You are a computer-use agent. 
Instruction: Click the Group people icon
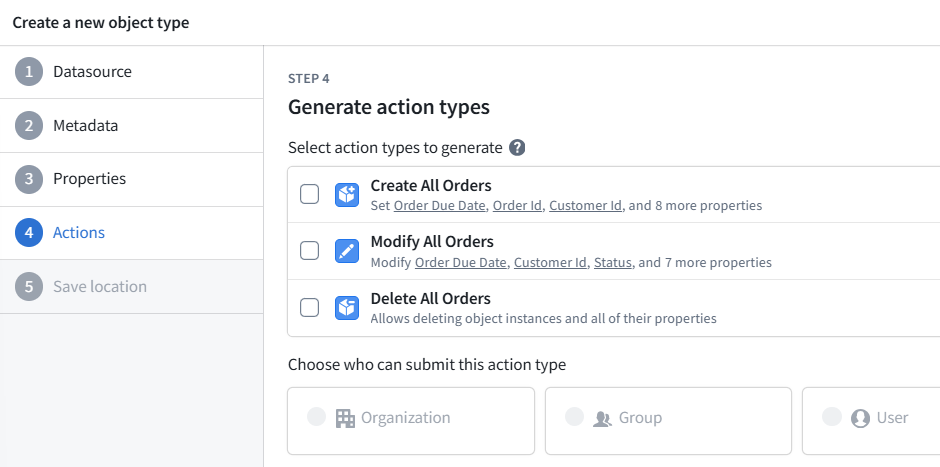click(x=602, y=418)
